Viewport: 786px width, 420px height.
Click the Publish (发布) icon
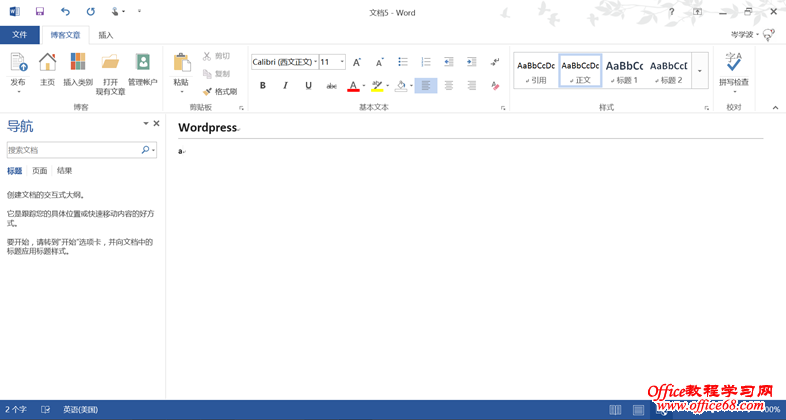point(19,63)
